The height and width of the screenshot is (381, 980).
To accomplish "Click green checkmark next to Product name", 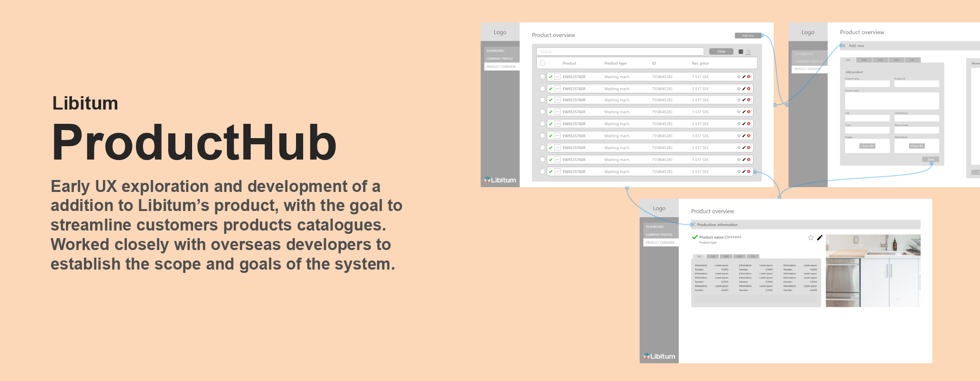I will (695, 237).
